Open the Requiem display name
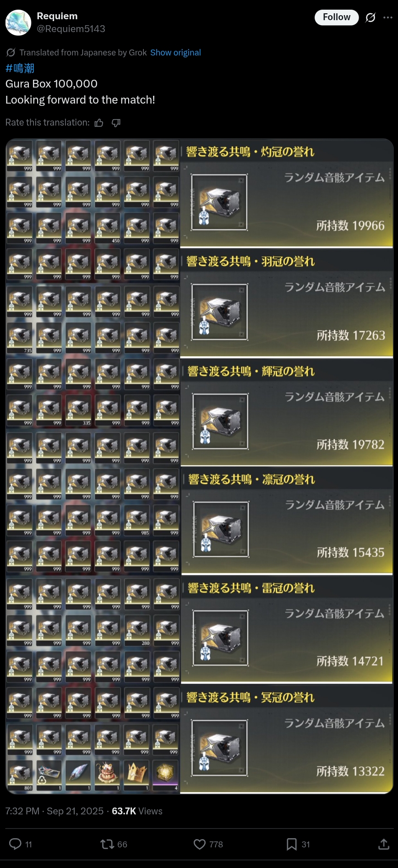 (57, 16)
